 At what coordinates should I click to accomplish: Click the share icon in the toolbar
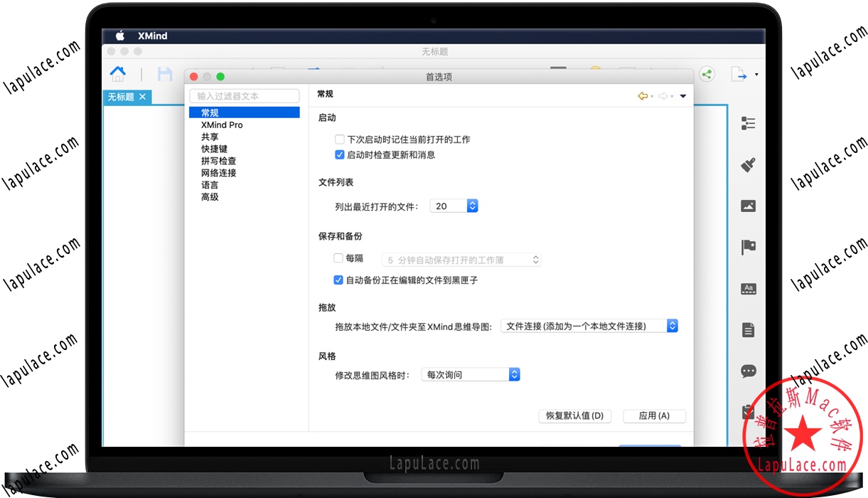click(707, 74)
